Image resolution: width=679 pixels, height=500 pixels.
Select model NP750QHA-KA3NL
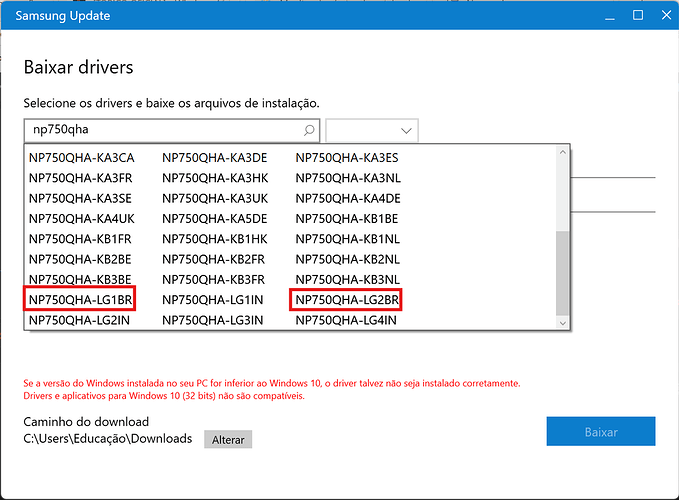[348, 178]
